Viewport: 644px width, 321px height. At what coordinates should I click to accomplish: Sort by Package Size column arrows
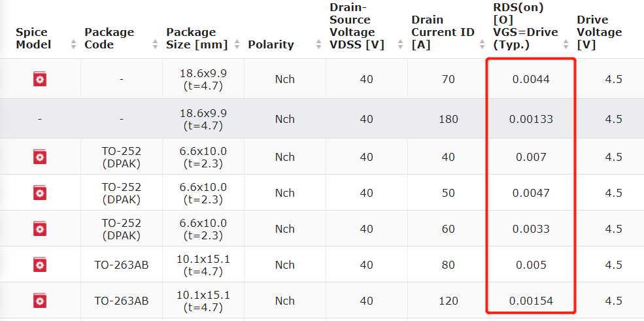pos(237,44)
